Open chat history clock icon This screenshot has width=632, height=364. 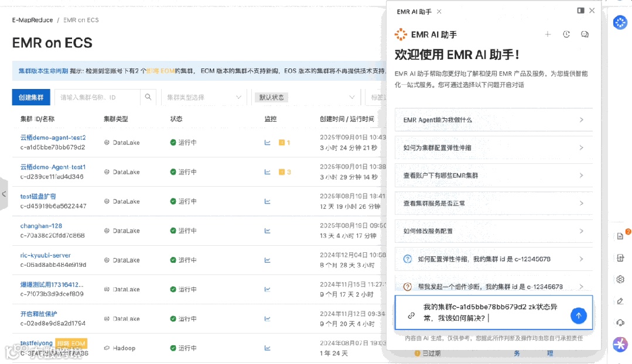(x=566, y=35)
